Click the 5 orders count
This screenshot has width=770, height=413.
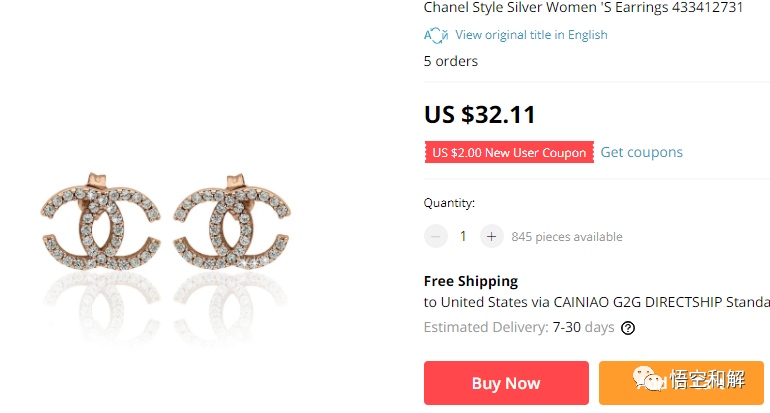point(450,61)
